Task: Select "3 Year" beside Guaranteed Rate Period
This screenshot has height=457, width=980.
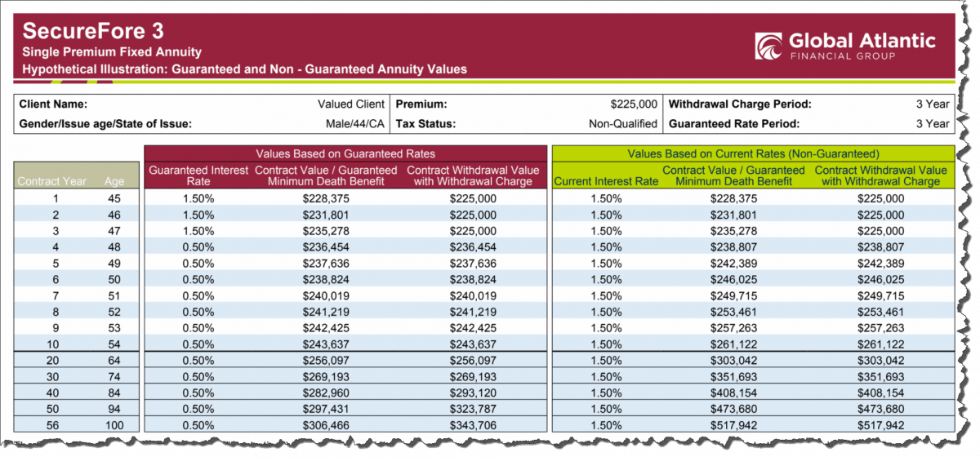Action: click(x=933, y=124)
